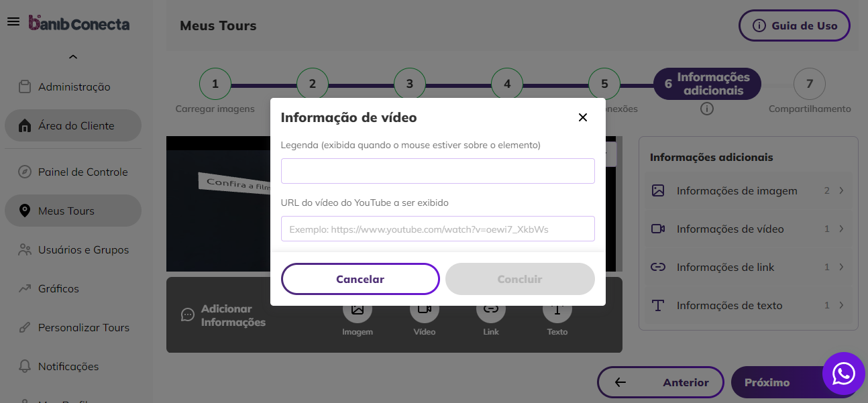The width and height of the screenshot is (868, 403).
Task: Open Área do Cliente in the sidebar
Action: tap(73, 125)
